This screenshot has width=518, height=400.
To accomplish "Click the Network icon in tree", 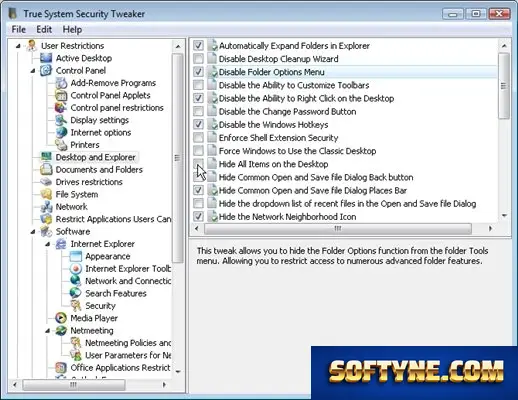I will click(46, 207).
